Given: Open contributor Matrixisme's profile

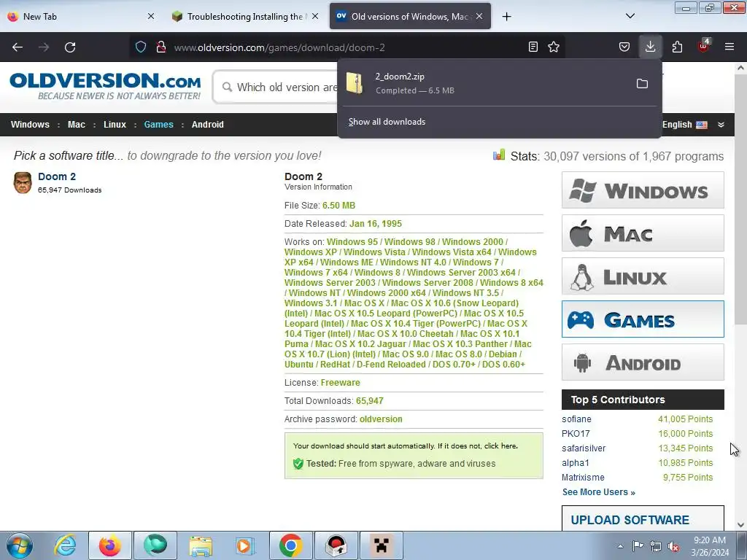Looking at the screenshot, I should pos(583,477).
